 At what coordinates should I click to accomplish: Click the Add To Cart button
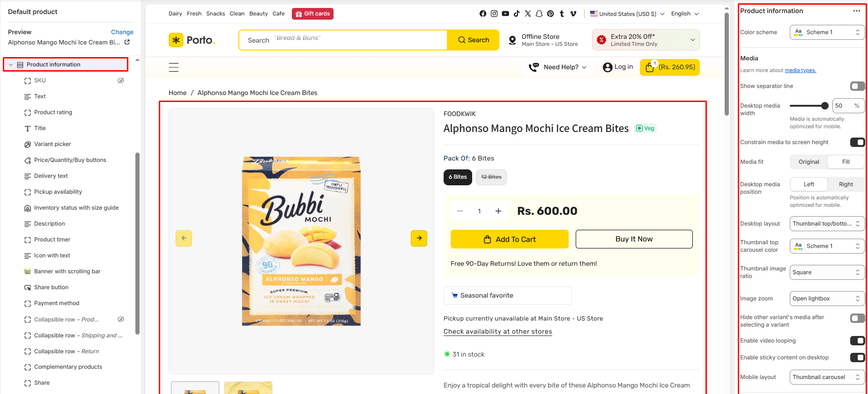[509, 239]
